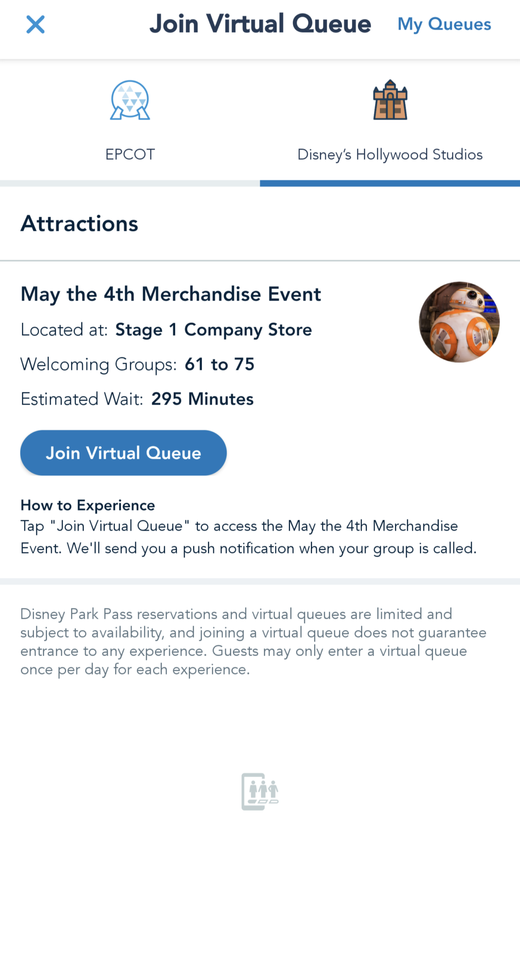Tap the How to Experience heading

88,505
